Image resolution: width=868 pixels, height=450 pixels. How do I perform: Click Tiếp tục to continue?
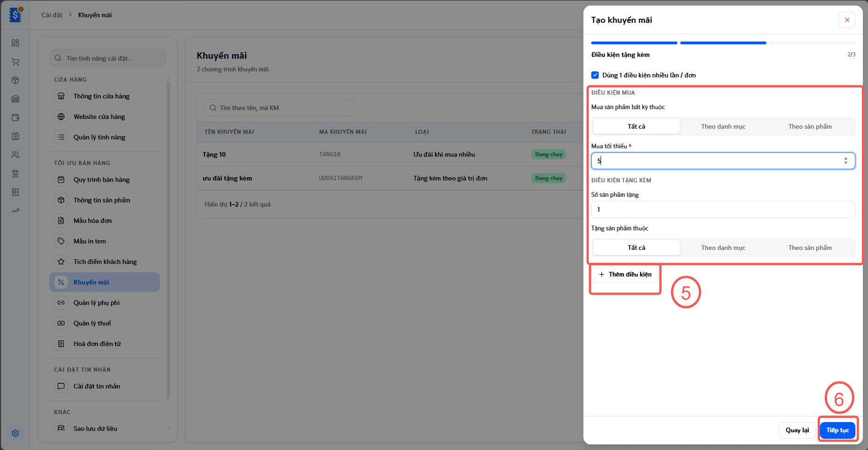(x=838, y=430)
